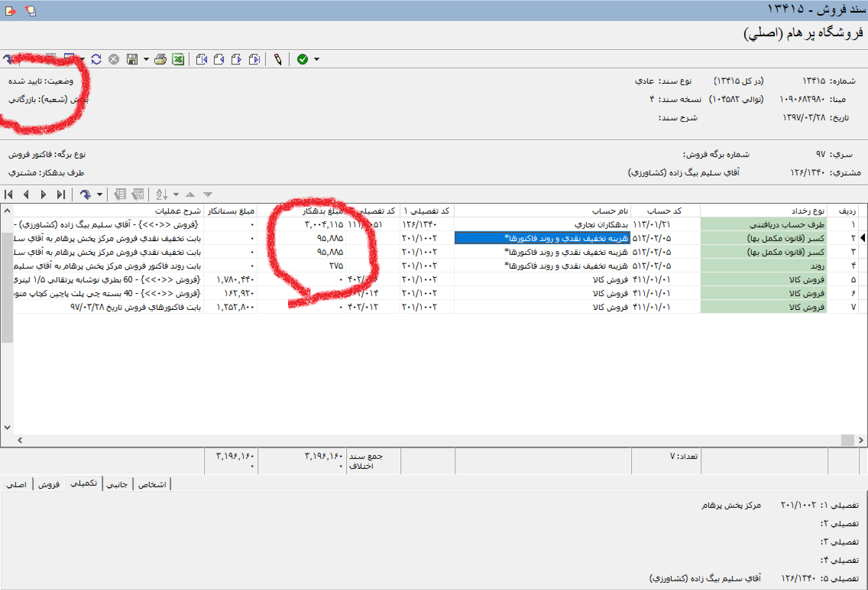The width and height of the screenshot is (868, 590).
Task: Click the floppy disk save icon
Action: click(x=132, y=59)
